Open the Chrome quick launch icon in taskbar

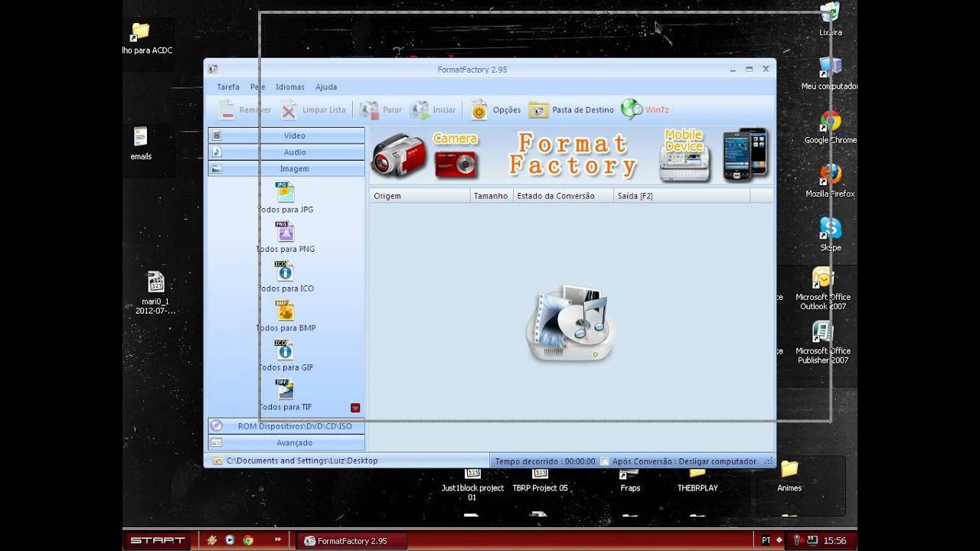coord(248,540)
